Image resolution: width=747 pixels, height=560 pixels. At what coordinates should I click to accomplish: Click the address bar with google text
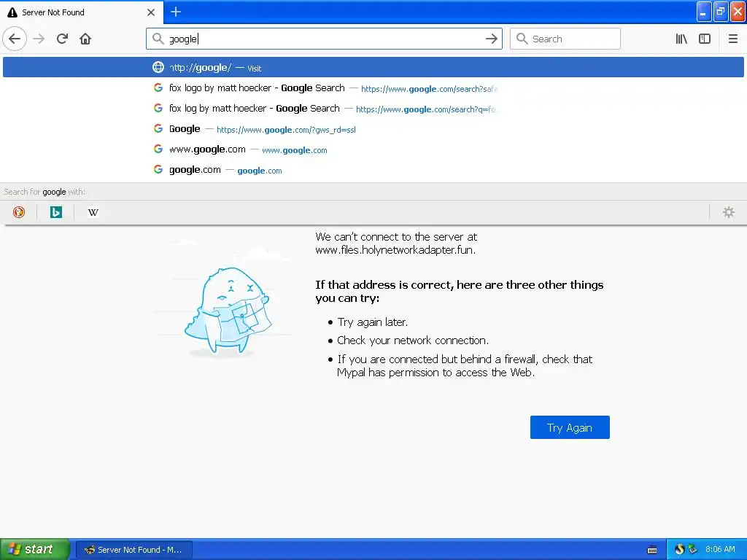pyautogui.click(x=324, y=39)
